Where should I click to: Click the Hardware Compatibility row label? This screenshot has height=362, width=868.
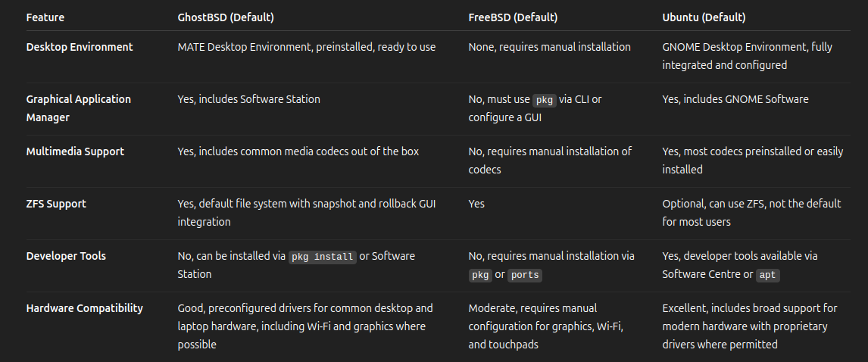pyautogui.click(x=85, y=308)
